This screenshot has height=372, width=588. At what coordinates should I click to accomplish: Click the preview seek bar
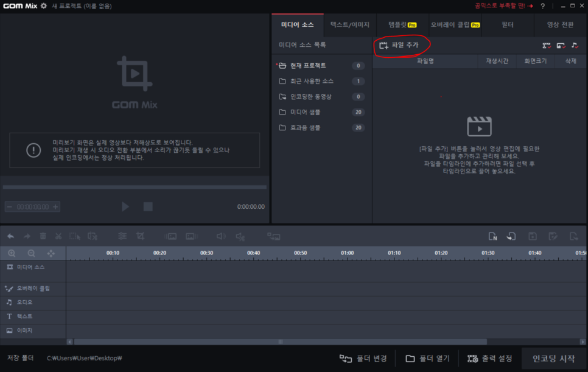pyautogui.click(x=135, y=187)
